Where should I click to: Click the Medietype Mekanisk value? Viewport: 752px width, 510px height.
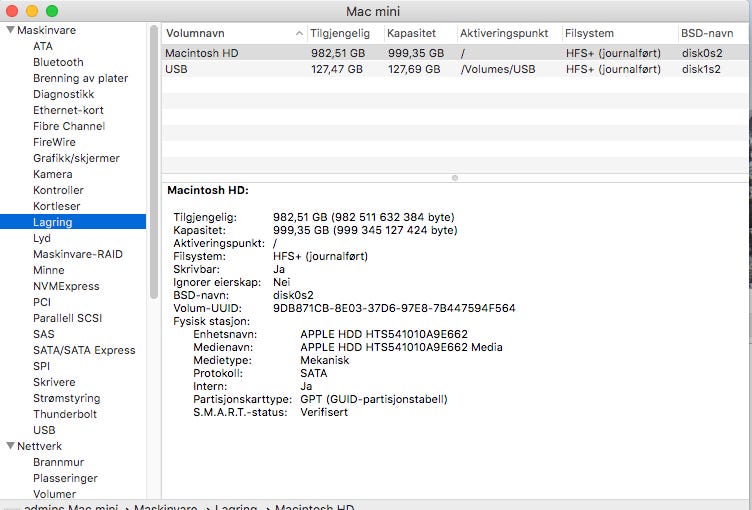(x=325, y=360)
